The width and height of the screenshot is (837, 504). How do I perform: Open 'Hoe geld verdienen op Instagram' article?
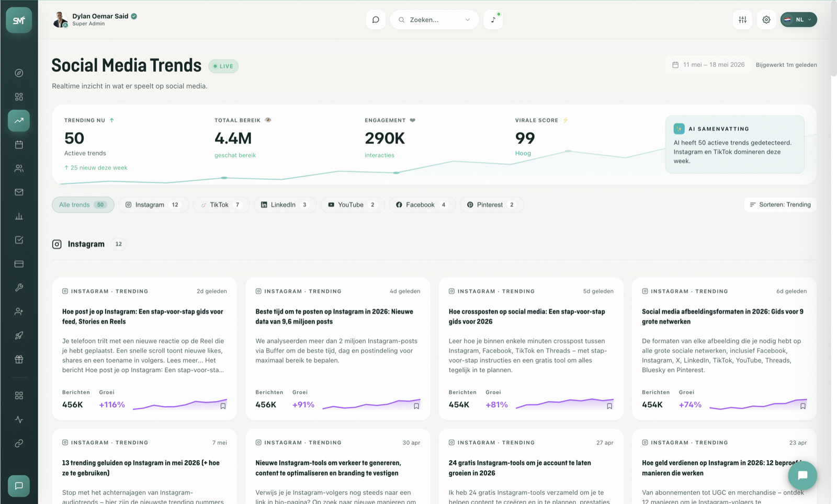pos(722,468)
